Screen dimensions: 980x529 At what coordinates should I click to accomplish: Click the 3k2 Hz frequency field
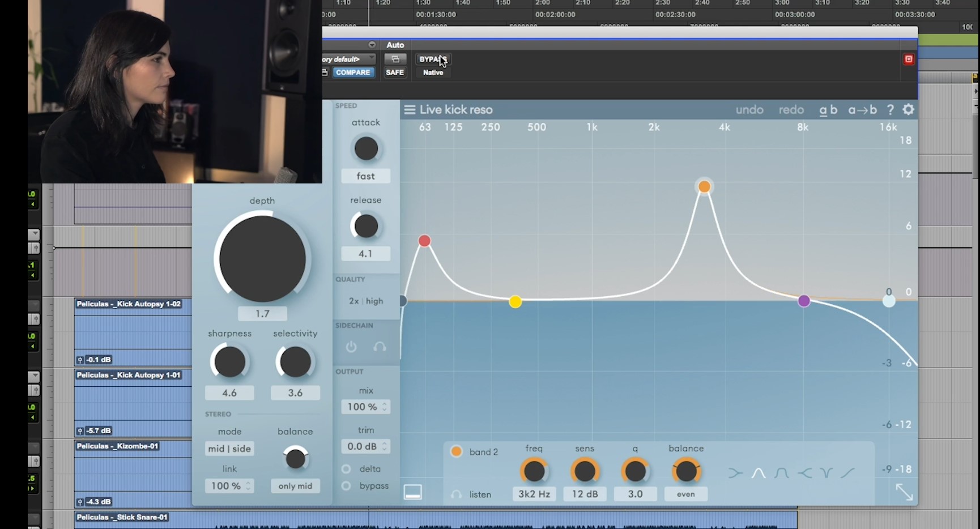pos(534,494)
